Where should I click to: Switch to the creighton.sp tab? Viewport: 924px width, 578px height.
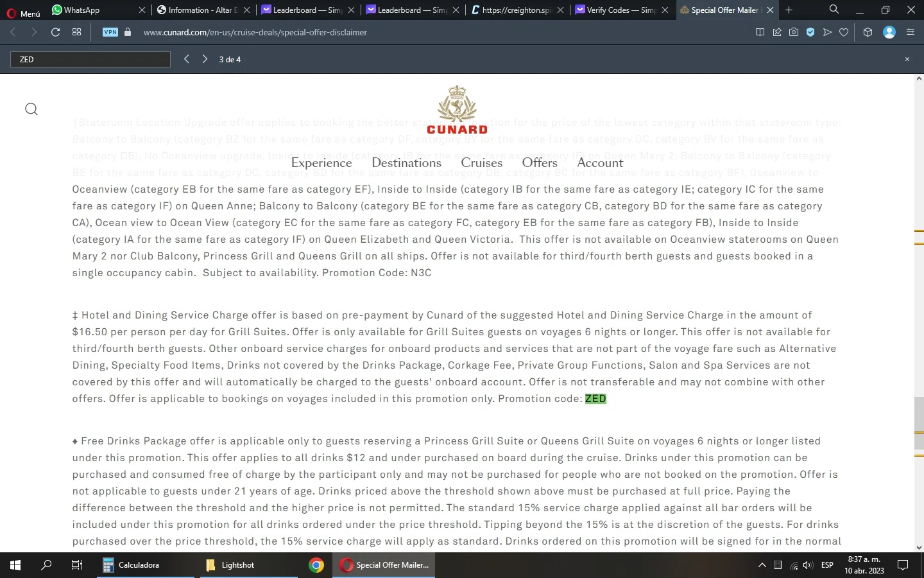(x=517, y=10)
